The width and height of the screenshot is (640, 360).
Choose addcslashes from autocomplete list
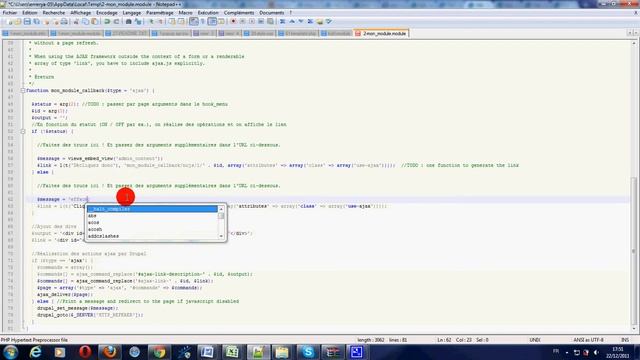[152, 236]
